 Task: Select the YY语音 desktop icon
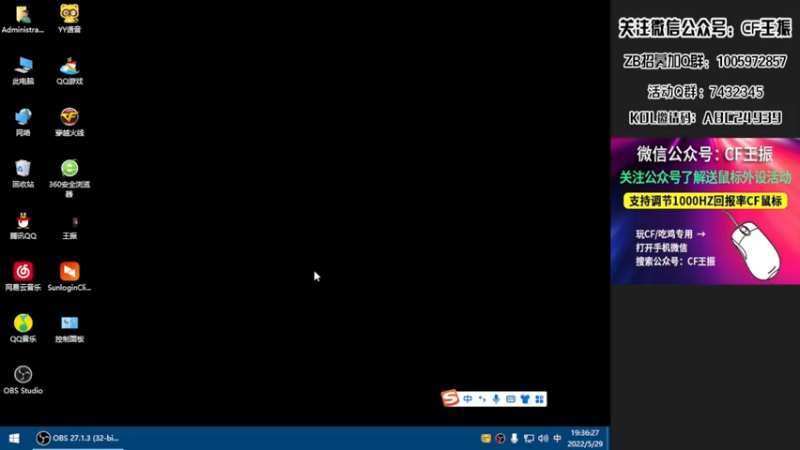click(x=69, y=19)
